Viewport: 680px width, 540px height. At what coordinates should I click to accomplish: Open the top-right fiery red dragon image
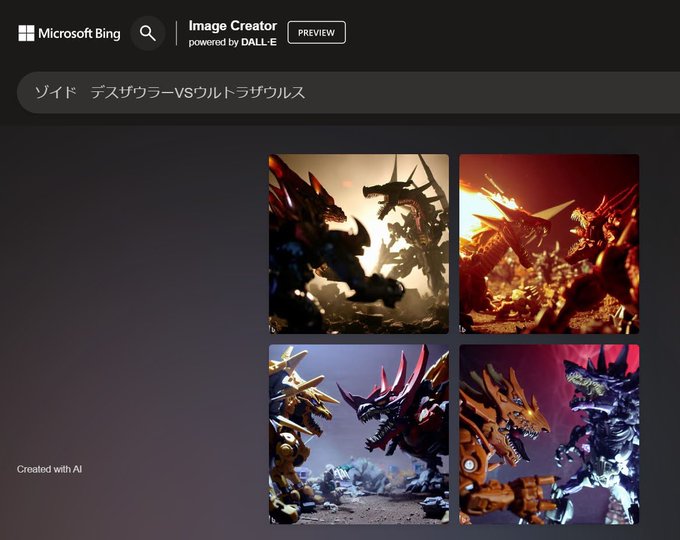(x=549, y=244)
